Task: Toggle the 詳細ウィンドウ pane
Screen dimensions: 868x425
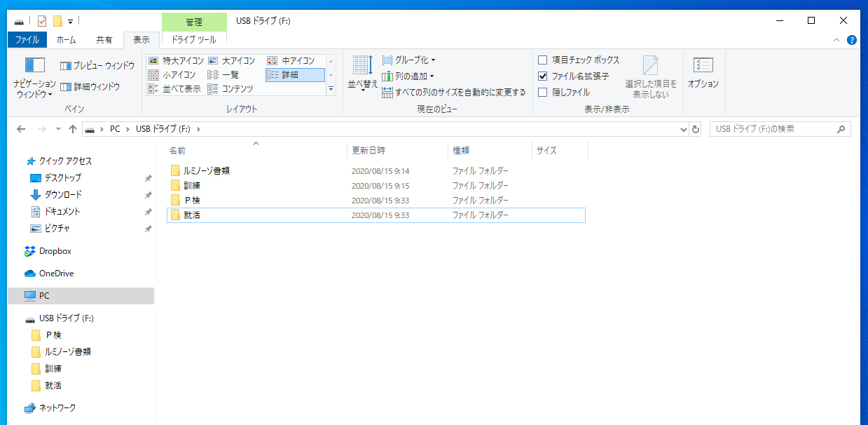Action: tap(90, 86)
